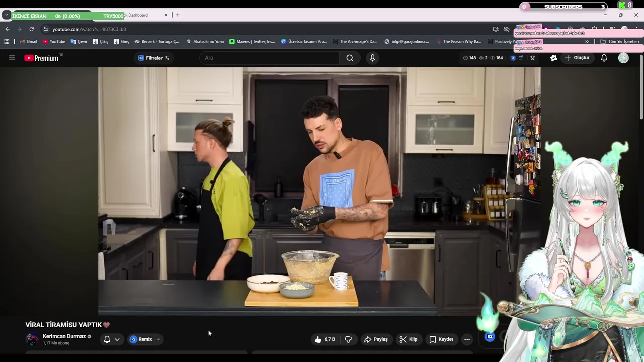644x362 pixels.
Task: Select the youtube.com address bar URL
Action: point(89,29)
